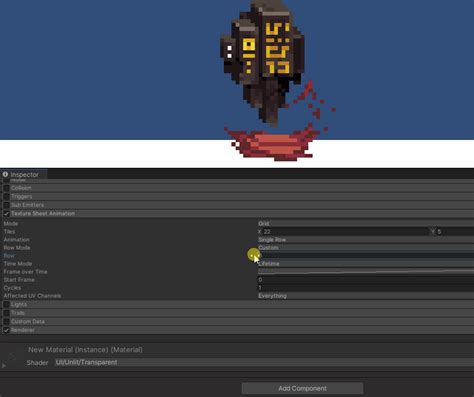474x397 pixels.
Task: Select the Inspector tab
Action: click(24, 174)
